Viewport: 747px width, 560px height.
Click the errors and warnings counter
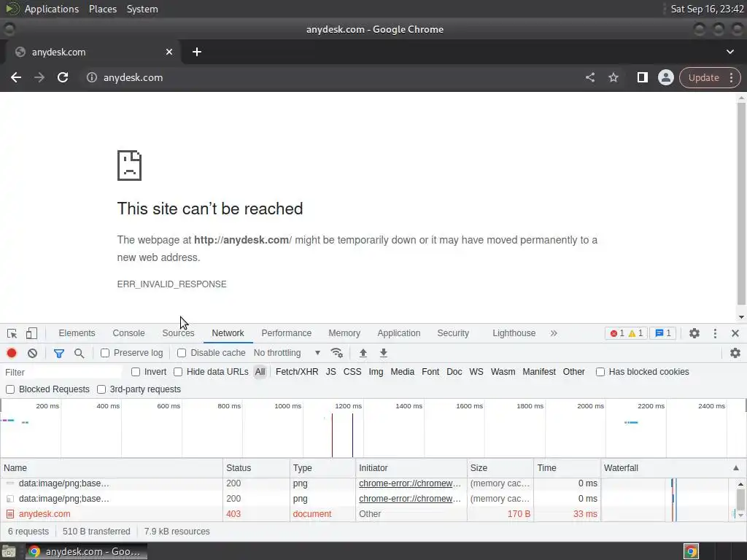[626, 333]
